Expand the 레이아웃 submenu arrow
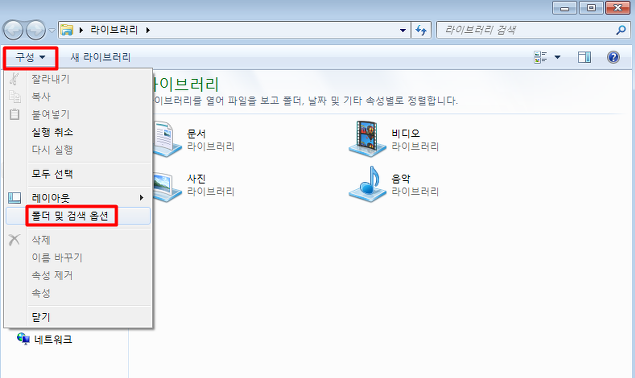The width and height of the screenshot is (635, 378). (141, 198)
